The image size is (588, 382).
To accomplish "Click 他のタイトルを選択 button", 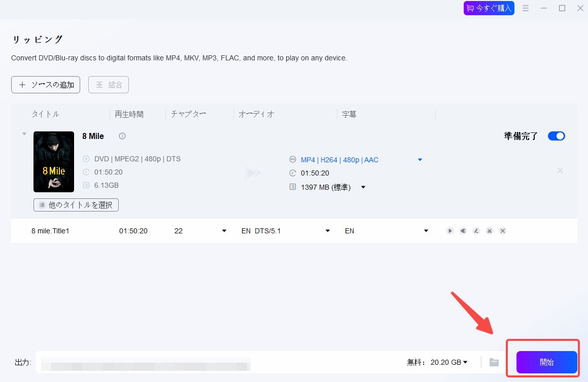I will pyautogui.click(x=76, y=205).
